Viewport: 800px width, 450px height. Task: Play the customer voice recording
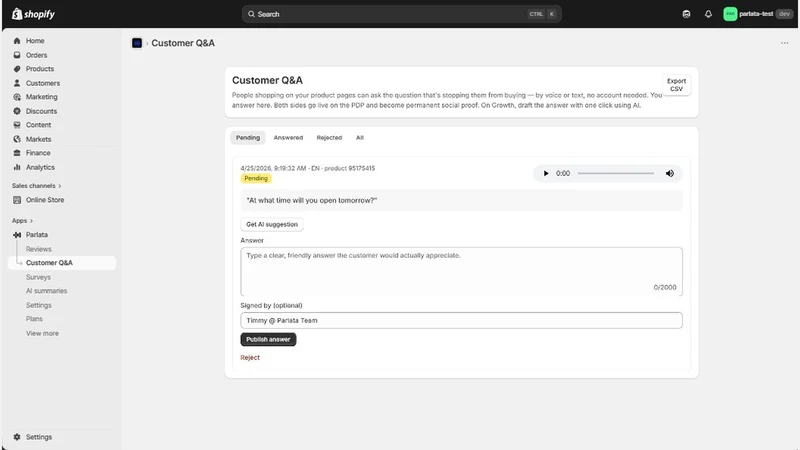[545, 173]
